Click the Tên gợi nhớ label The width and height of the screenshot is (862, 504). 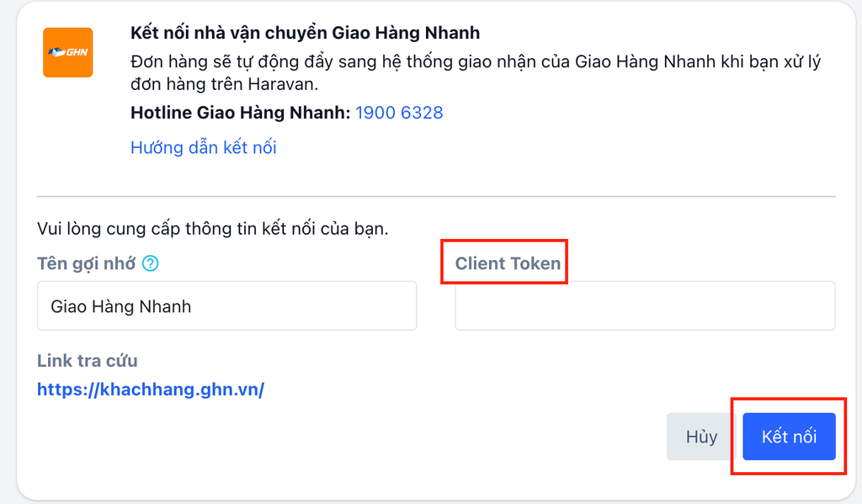pos(86,263)
